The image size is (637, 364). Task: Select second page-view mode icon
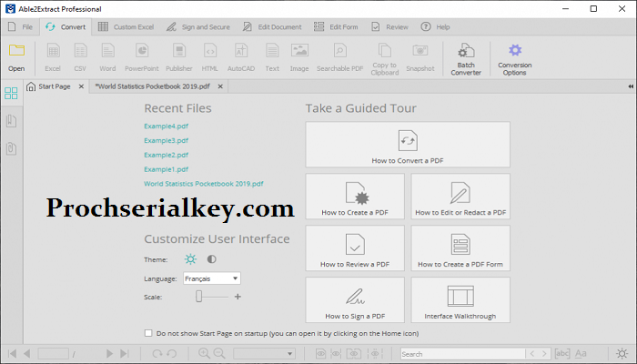(336, 353)
